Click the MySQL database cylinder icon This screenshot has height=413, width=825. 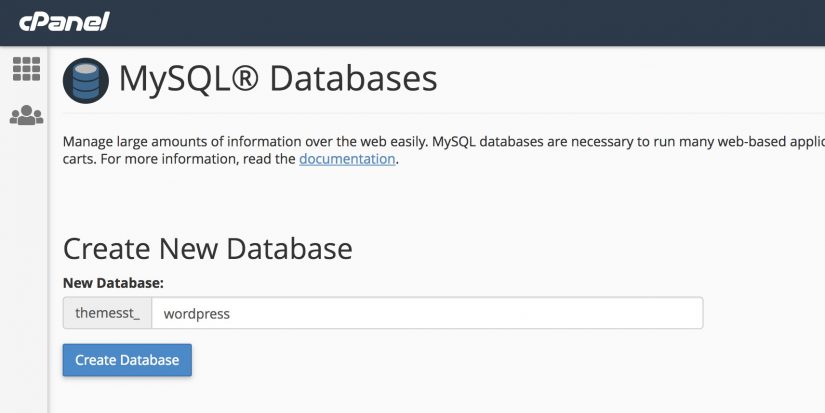(x=86, y=80)
